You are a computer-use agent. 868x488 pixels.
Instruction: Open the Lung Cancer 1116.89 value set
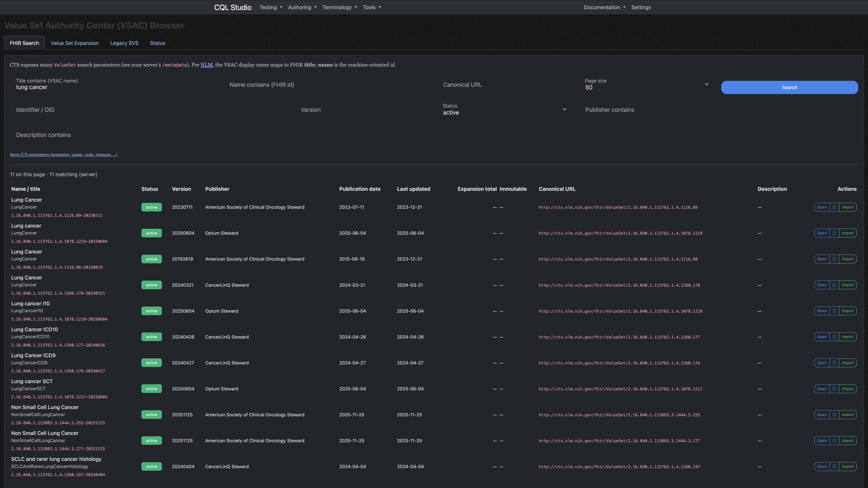pyautogui.click(x=822, y=207)
